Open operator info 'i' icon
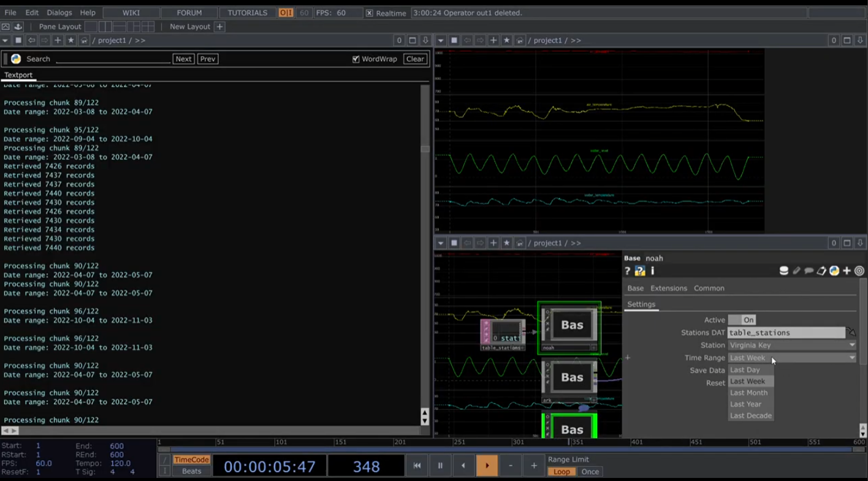 [x=652, y=271]
